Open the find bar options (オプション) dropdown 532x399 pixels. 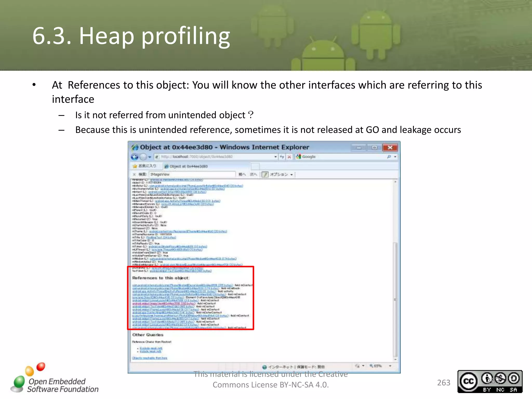281,174
